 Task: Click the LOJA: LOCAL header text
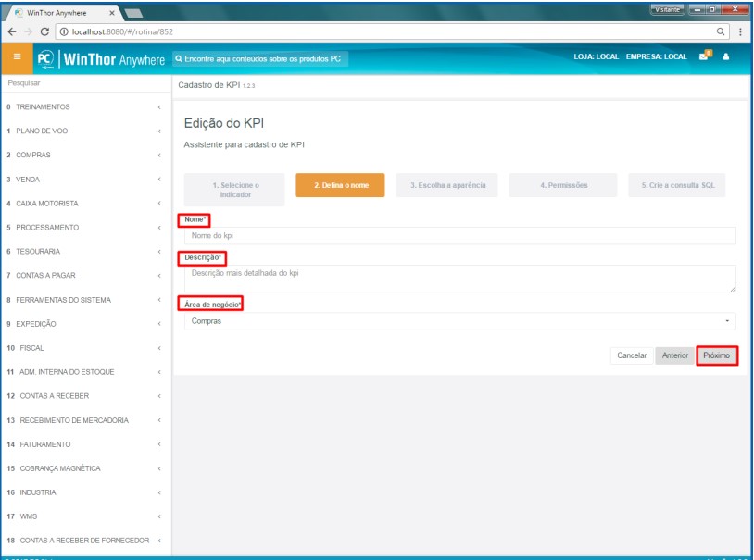(596, 56)
